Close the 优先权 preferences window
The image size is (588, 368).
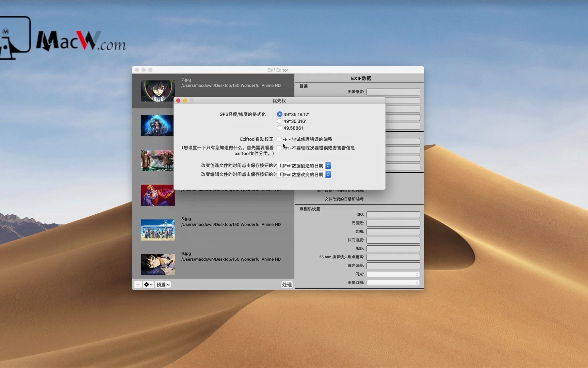click(178, 101)
